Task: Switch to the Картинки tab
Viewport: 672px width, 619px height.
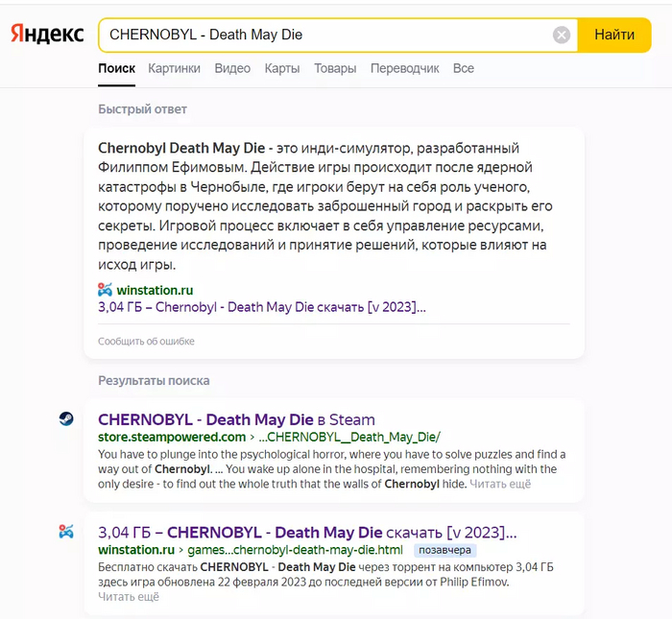Action: click(x=174, y=68)
